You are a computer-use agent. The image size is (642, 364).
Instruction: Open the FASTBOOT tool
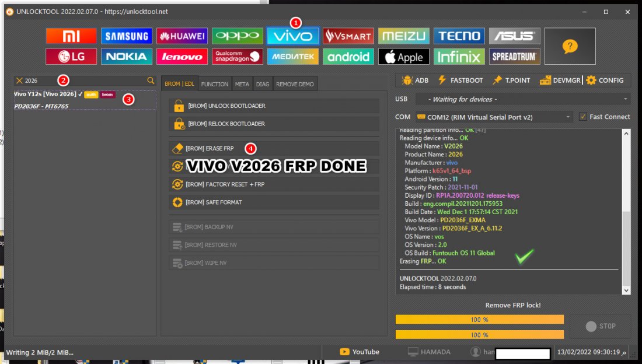pos(460,80)
